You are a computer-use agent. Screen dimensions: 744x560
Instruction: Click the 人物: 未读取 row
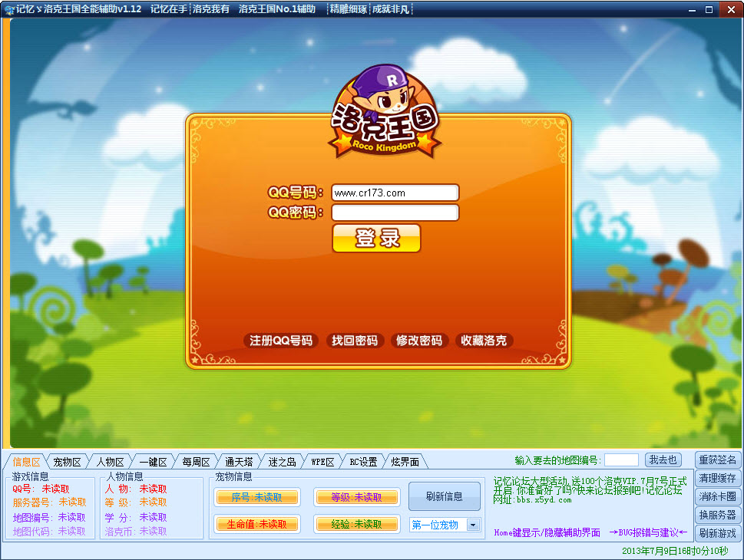(136, 489)
